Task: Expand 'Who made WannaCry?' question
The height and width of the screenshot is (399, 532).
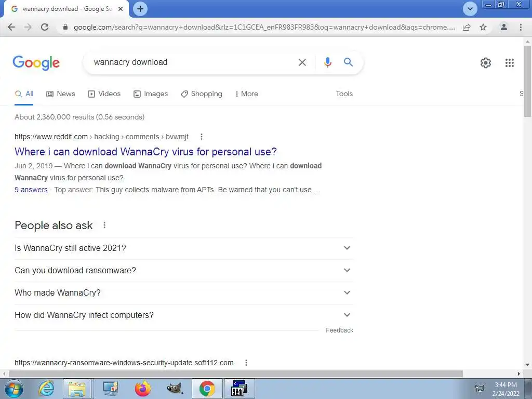Action: (184, 293)
